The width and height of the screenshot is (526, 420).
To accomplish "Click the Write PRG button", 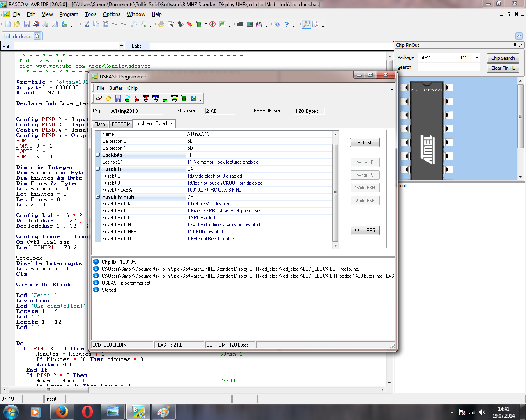I will point(365,231).
